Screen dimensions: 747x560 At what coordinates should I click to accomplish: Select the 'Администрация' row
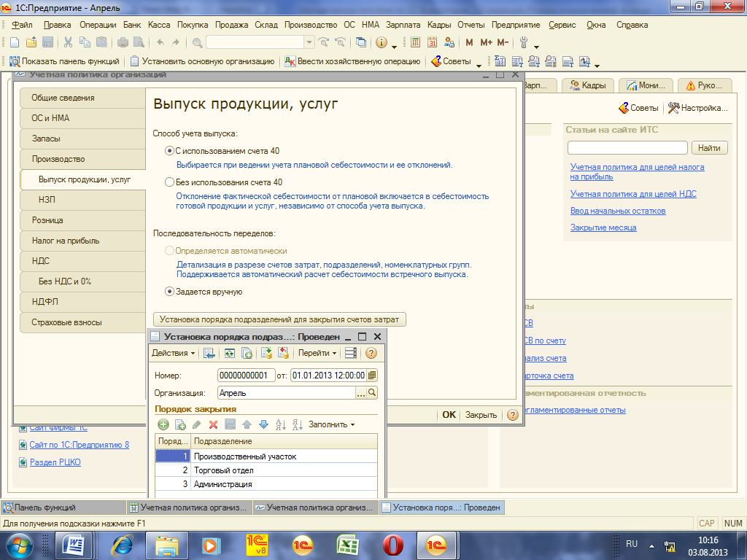click(266, 484)
